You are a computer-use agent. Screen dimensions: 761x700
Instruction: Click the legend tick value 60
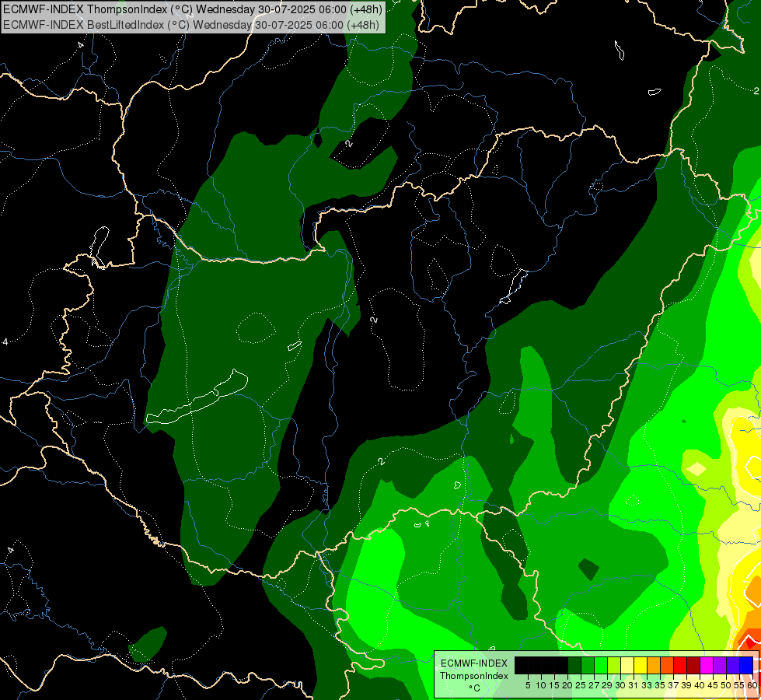click(x=752, y=685)
